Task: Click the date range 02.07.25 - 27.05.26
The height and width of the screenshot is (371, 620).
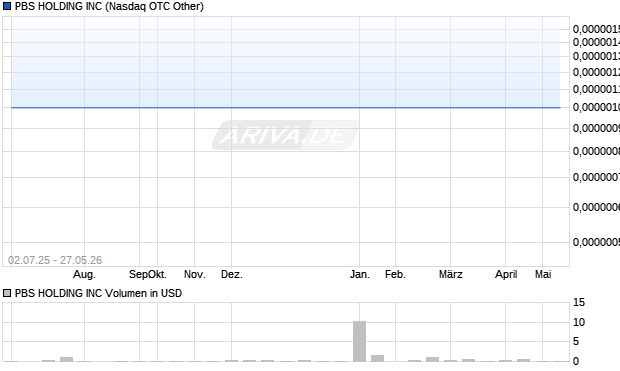Action: (x=55, y=260)
